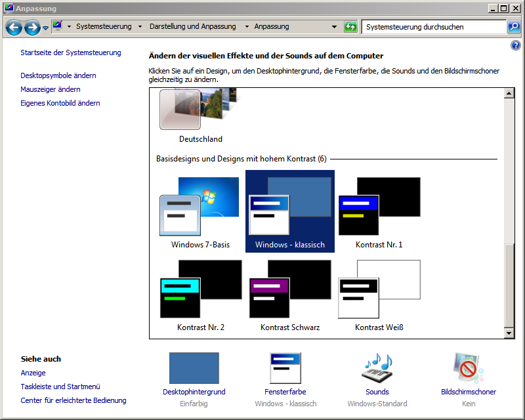
Task: Open help with the question mark icon
Action: click(x=516, y=45)
